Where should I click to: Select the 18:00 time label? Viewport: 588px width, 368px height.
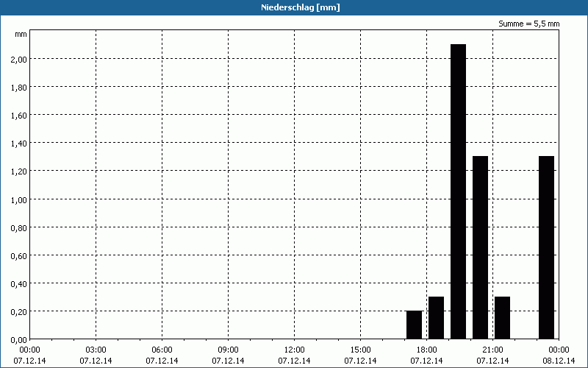pyautogui.click(x=427, y=350)
